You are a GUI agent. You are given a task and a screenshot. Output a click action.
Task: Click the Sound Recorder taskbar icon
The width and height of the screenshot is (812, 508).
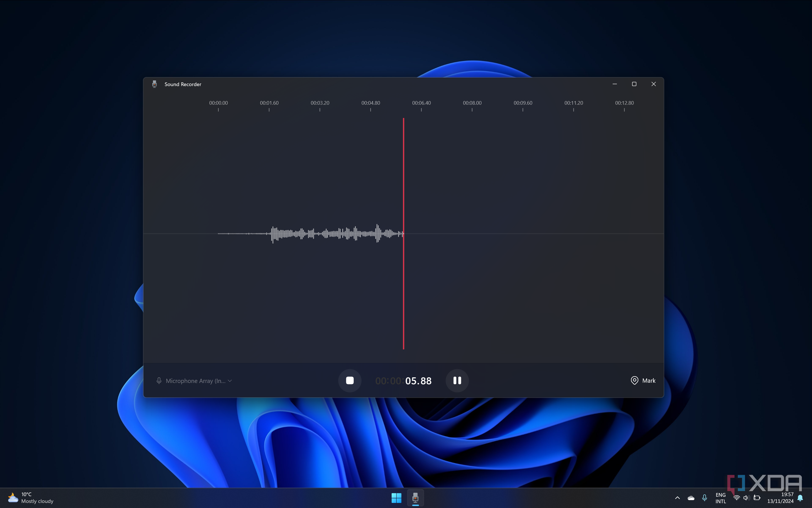[x=415, y=498]
